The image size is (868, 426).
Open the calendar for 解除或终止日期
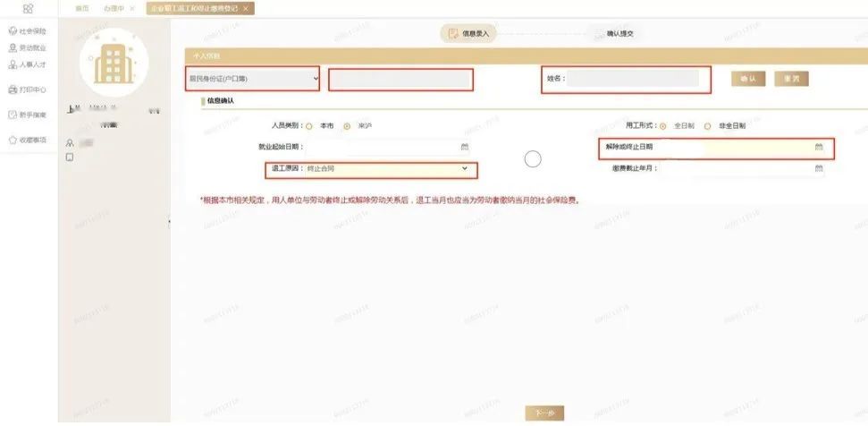(819, 148)
